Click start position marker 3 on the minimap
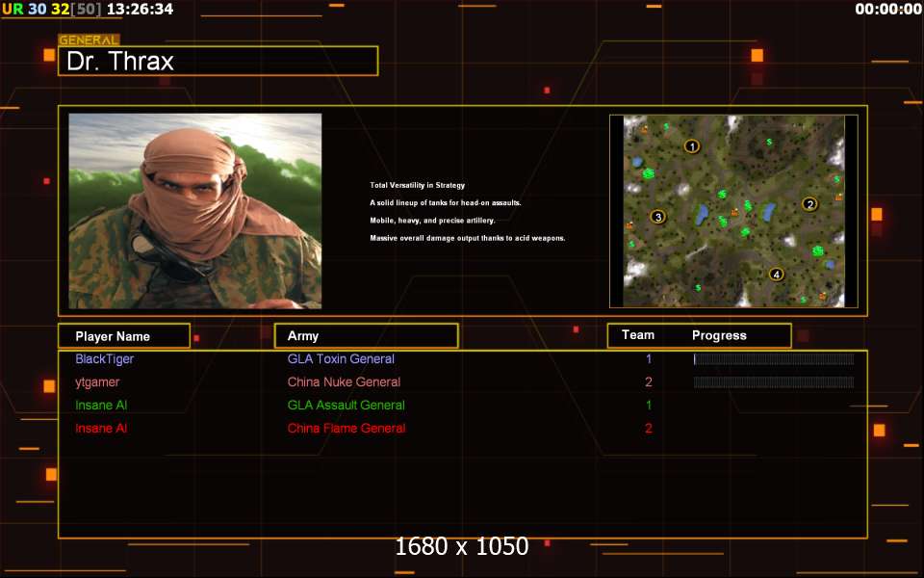 658,217
